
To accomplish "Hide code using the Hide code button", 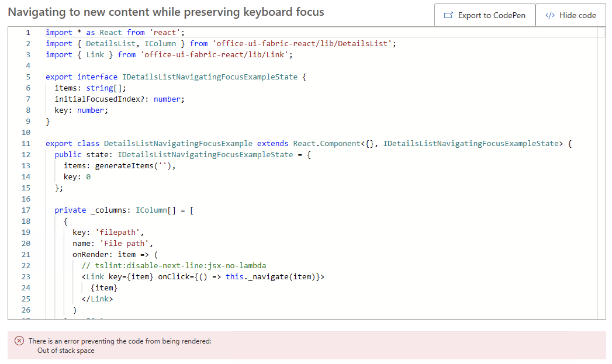I will tap(570, 15).
